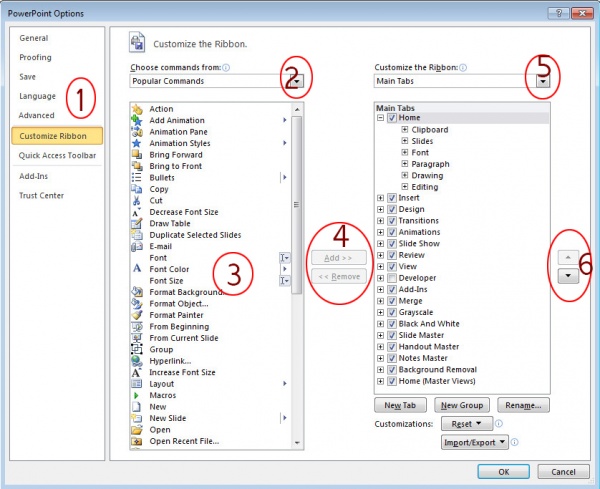
Task: Uncheck the Slide Master checkbox
Action: (392, 336)
